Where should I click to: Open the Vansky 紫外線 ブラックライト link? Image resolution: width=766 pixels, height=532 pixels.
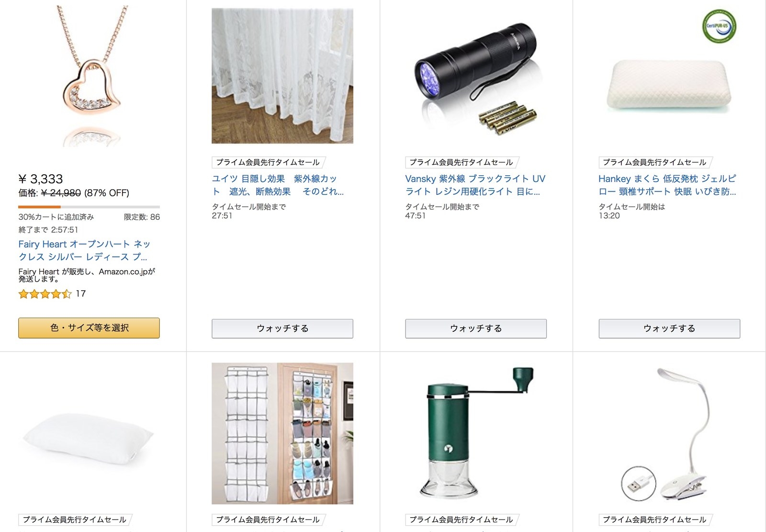(x=475, y=185)
